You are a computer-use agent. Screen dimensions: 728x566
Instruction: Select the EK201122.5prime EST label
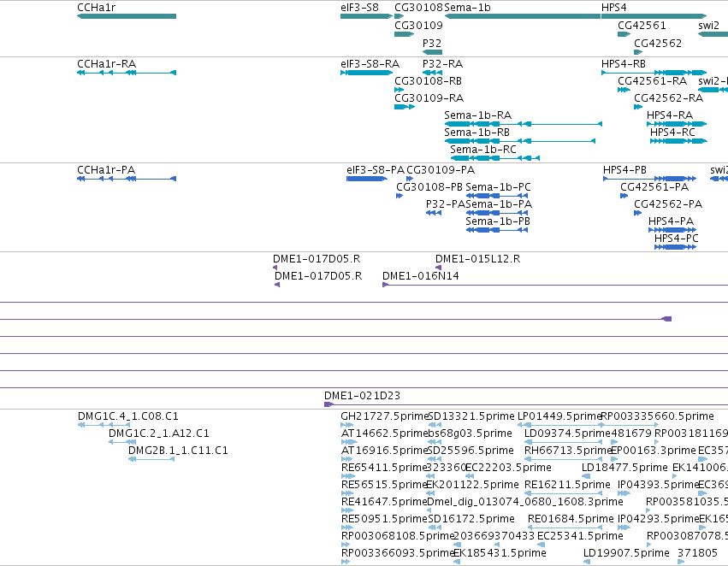click(472, 485)
